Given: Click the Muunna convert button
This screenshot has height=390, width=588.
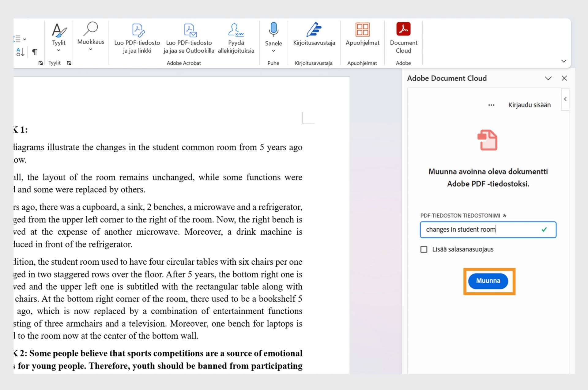Looking at the screenshot, I should [488, 281].
